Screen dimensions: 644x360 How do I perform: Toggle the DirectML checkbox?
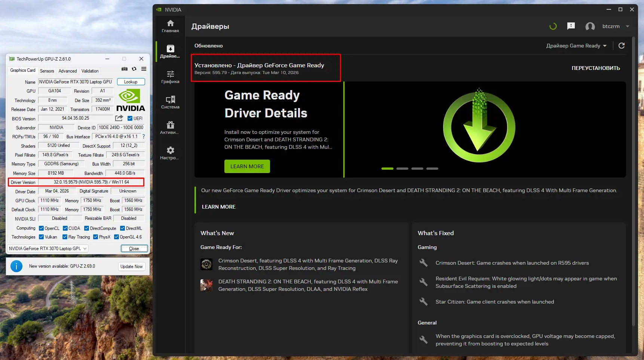coord(123,228)
